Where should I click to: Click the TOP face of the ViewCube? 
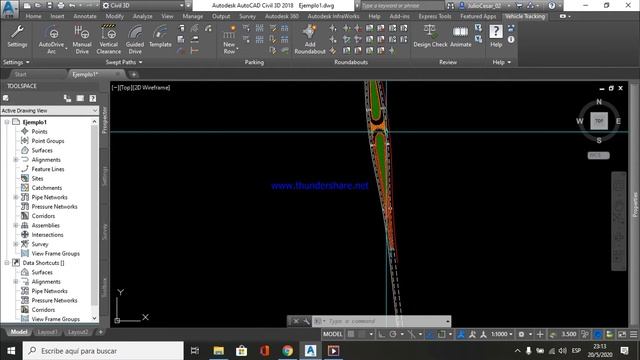tap(599, 121)
